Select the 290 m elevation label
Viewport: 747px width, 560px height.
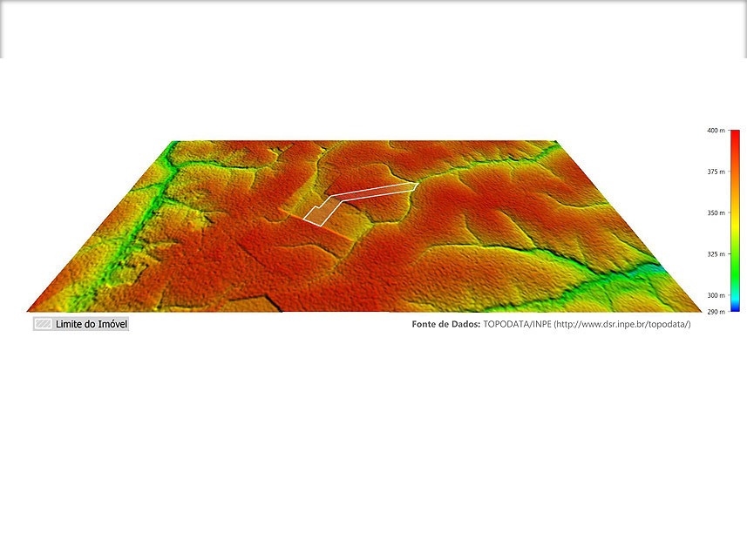pos(716,311)
